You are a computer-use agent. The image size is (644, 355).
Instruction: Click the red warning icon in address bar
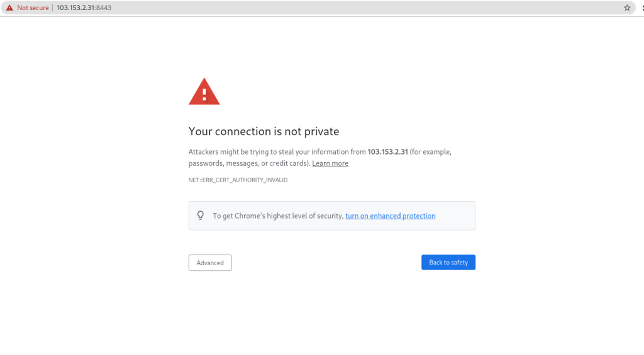pyautogui.click(x=9, y=8)
